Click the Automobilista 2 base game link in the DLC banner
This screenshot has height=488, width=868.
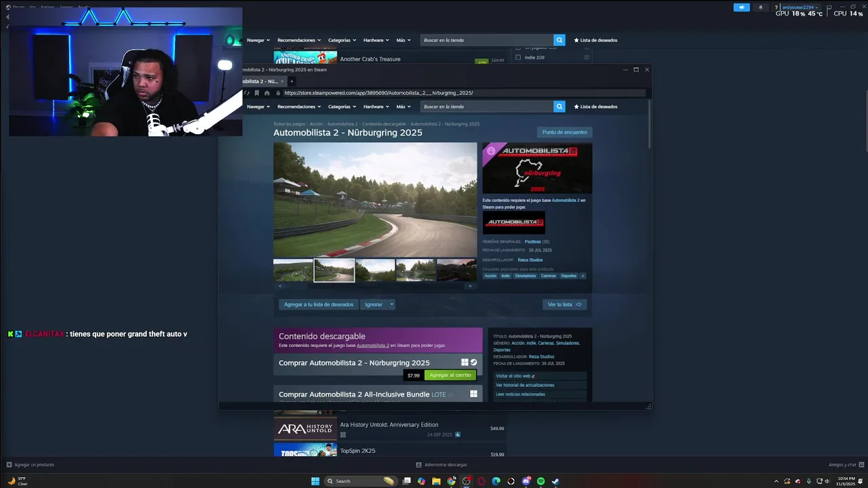coord(373,346)
